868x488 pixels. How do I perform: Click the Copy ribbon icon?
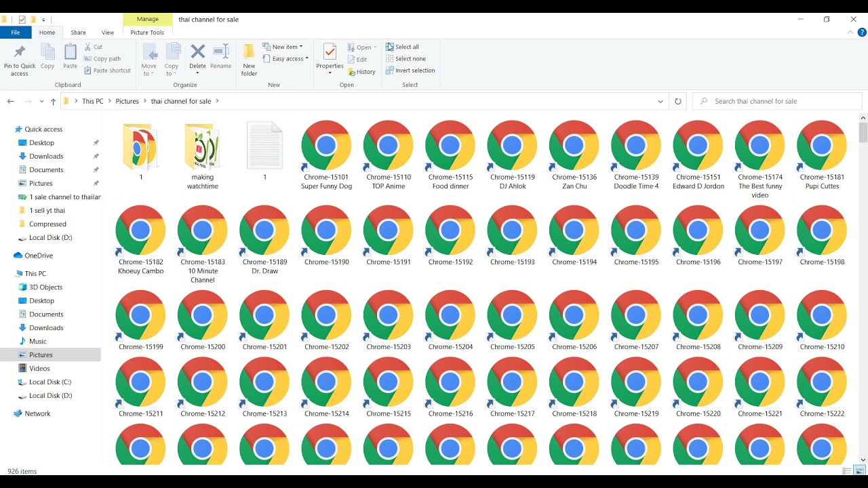(x=47, y=52)
